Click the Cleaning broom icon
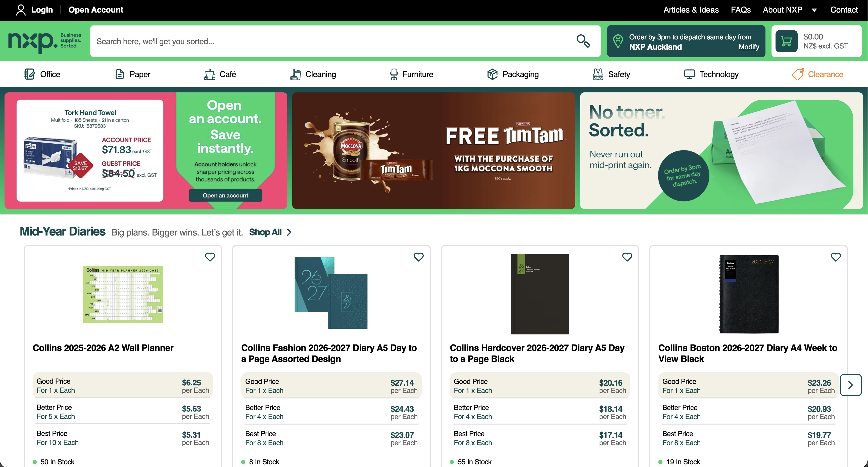The image size is (868, 467). point(295,74)
